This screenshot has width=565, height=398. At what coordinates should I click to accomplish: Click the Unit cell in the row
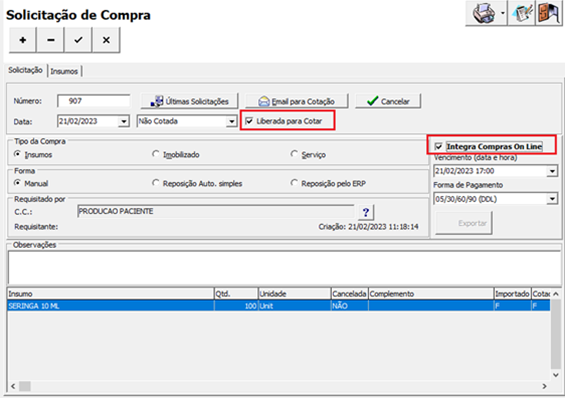[294, 306]
